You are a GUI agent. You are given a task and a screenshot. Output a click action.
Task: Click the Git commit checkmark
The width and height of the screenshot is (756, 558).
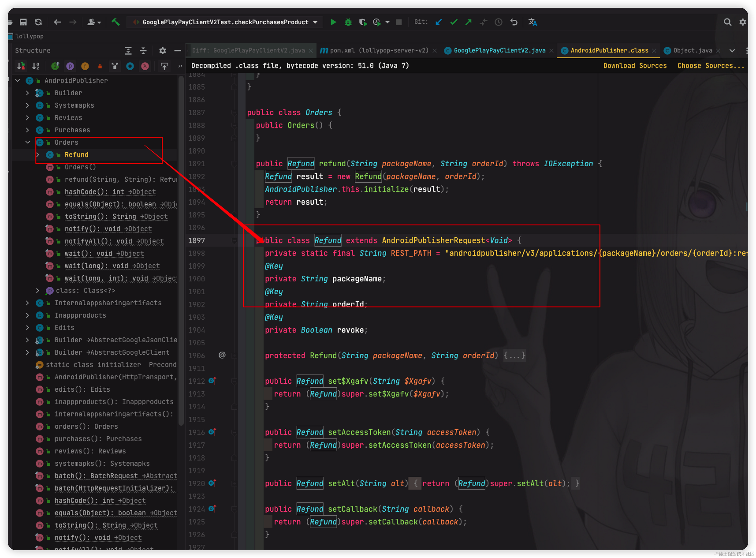pyautogui.click(x=453, y=22)
